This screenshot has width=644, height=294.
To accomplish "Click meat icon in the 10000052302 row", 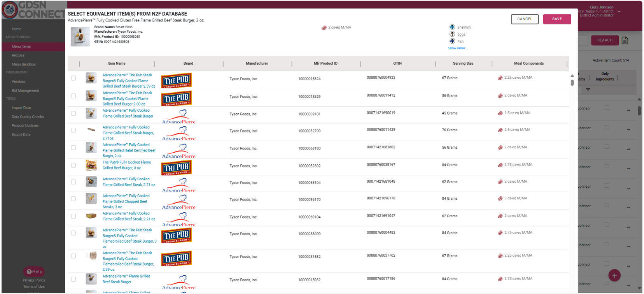I will click(x=500, y=165).
